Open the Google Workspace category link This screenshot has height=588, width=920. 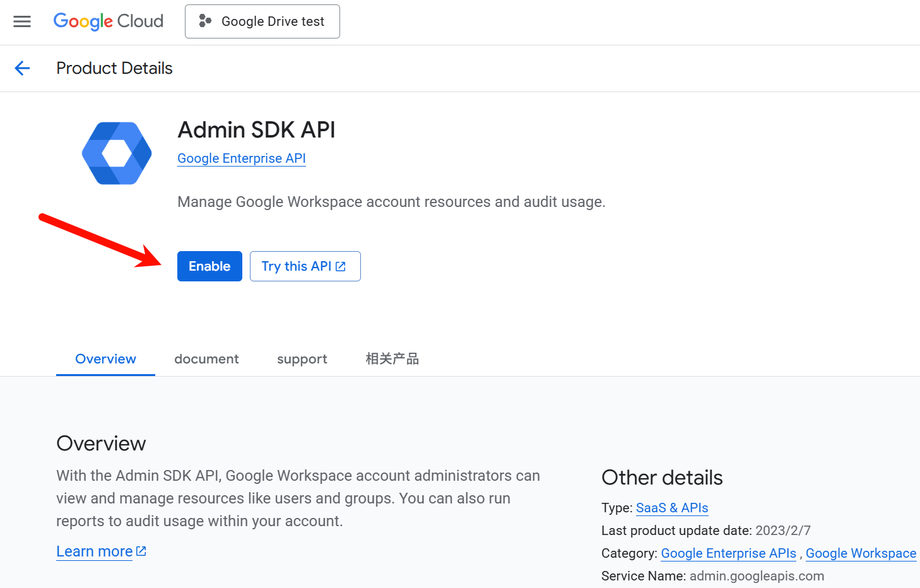point(861,553)
